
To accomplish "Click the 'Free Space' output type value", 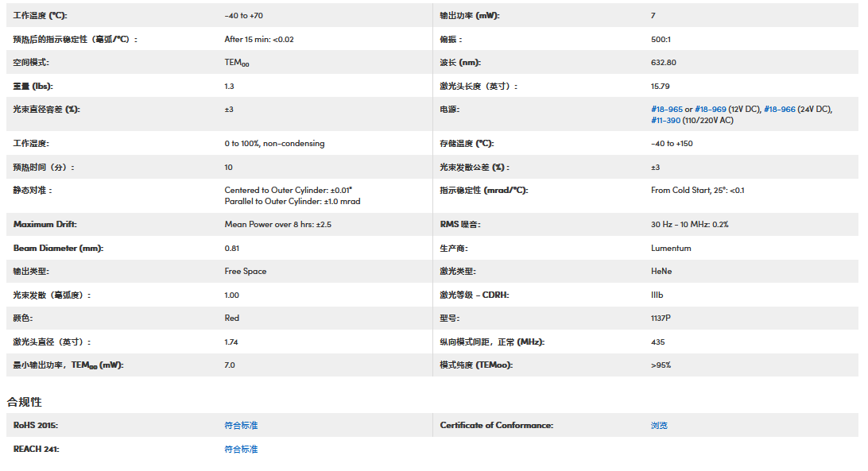I will (246, 272).
